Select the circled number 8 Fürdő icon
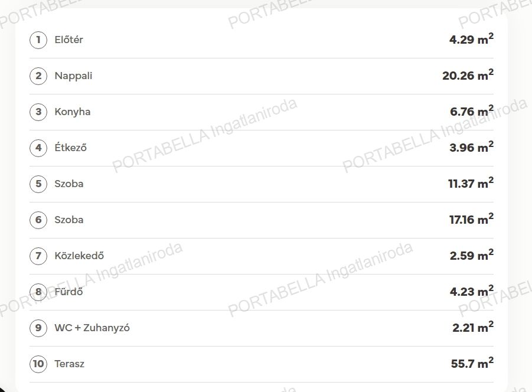The image size is (532, 392). click(38, 292)
